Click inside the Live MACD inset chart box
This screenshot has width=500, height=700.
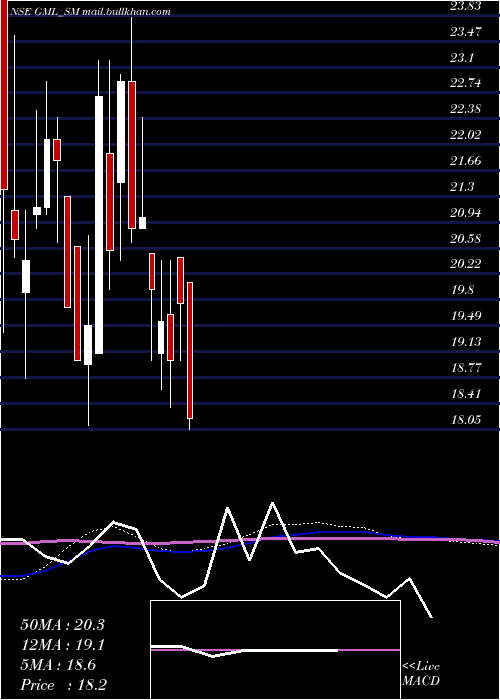275,650
